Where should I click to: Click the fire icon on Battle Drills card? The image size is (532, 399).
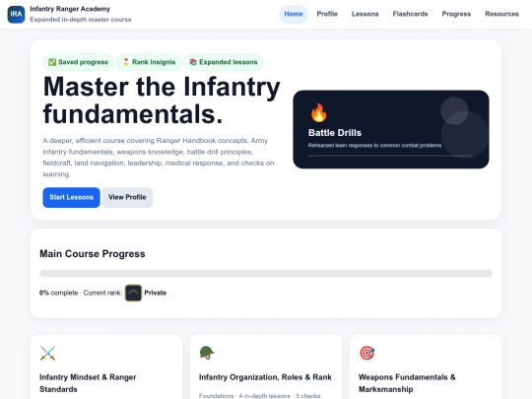(x=318, y=112)
